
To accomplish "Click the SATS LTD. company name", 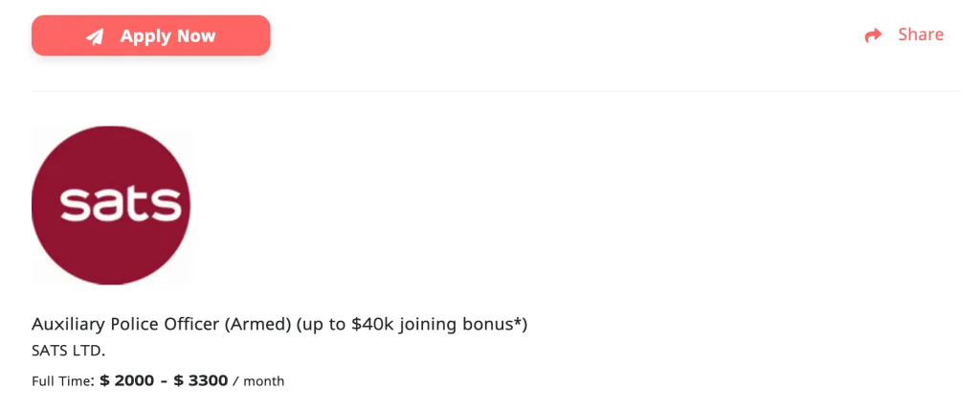I will coord(69,351).
